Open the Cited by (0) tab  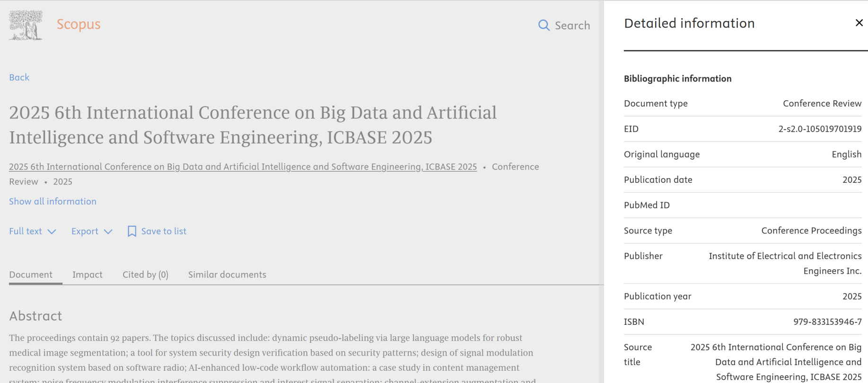[x=146, y=275]
